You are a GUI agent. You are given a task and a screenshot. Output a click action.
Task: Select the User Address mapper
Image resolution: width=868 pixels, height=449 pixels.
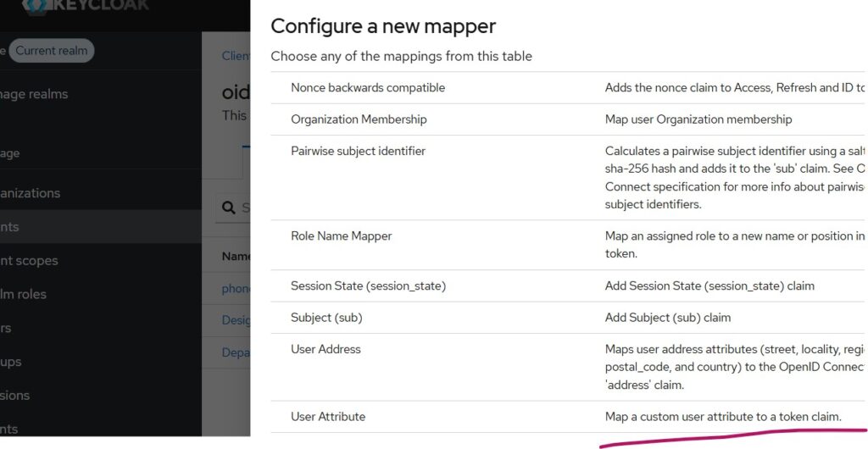tap(325, 349)
